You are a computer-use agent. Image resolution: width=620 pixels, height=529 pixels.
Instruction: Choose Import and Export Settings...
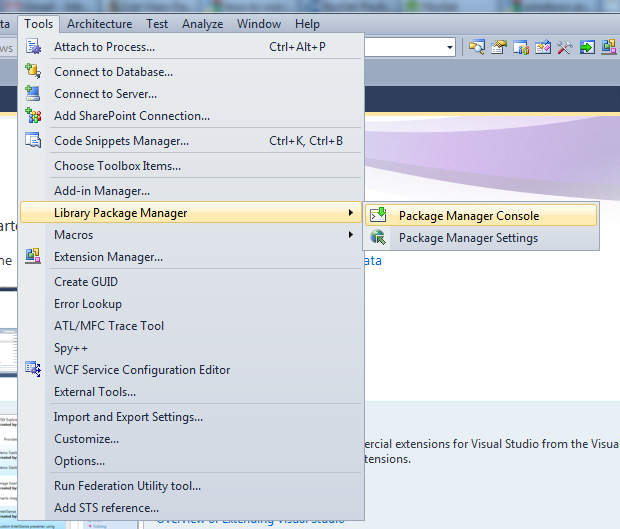(x=128, y=417)
